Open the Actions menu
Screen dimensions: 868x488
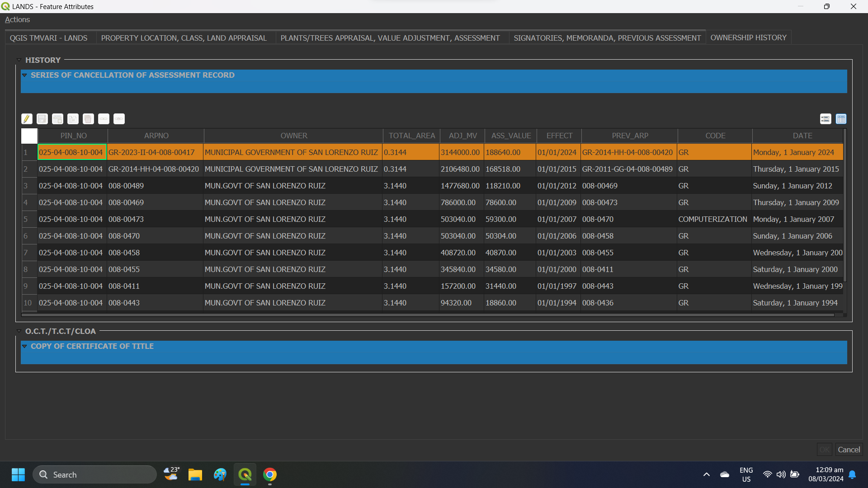(17, 19)
